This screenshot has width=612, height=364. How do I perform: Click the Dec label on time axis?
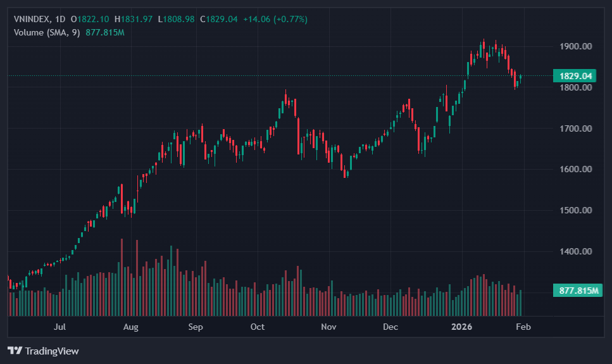(390, 327)
